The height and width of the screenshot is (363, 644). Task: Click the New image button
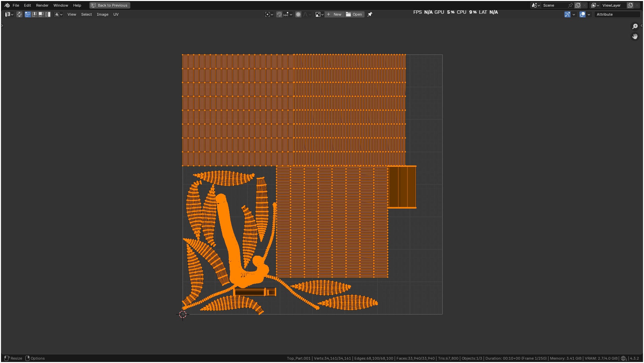[334, 14]
